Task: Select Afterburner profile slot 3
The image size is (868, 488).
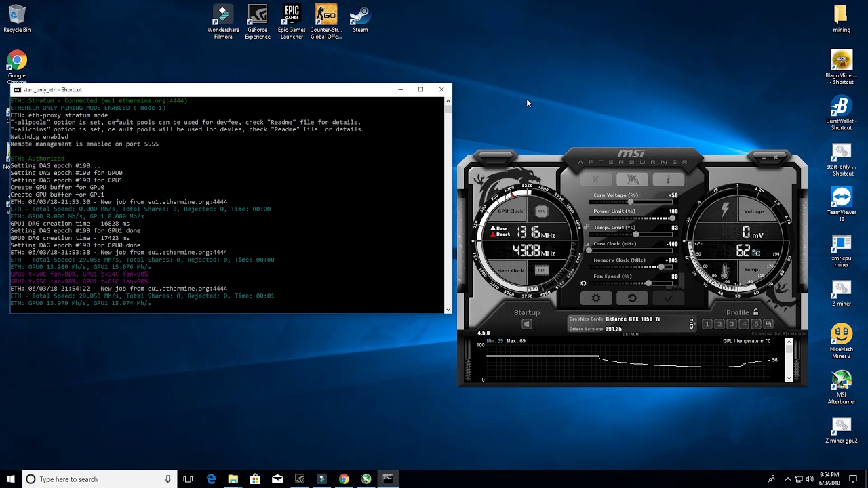Action: pos(732,324)
